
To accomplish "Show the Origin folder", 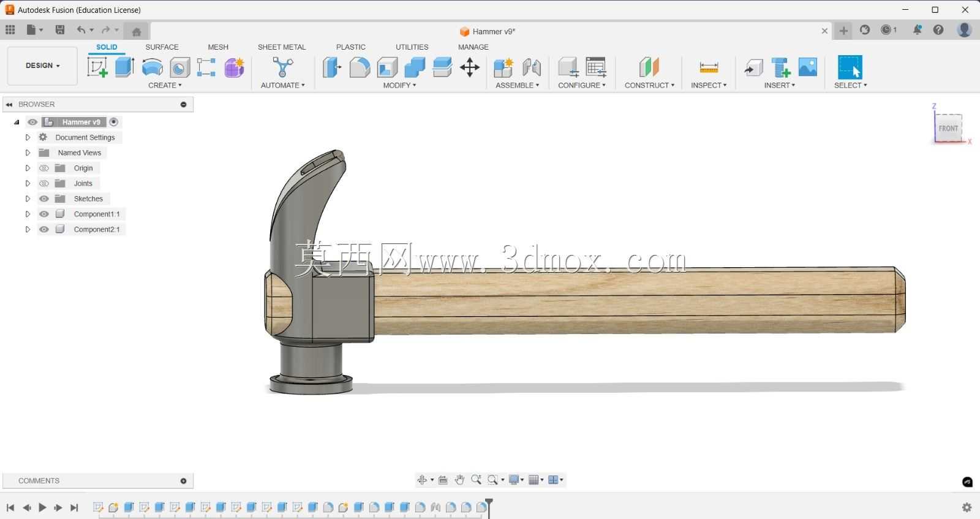I will (x=43, y=168).
